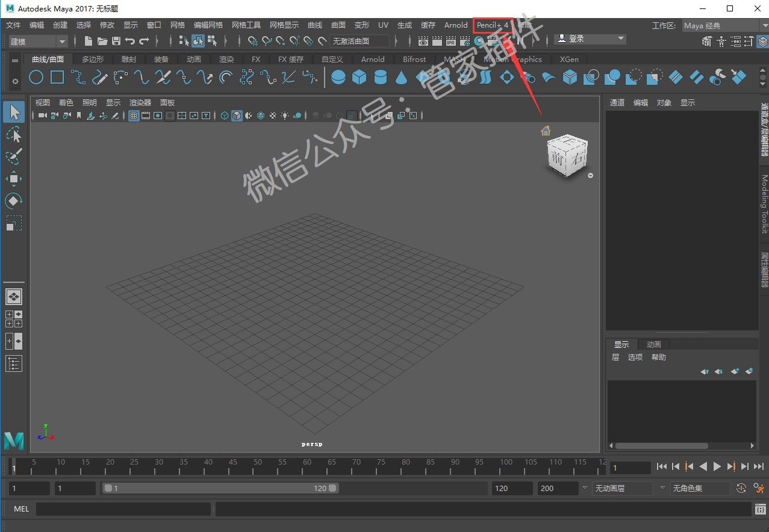The height and width of the screenshot is (532, 769).
Task: Toggle Snap to points magnet icon
Action: (x=281, y=41)
